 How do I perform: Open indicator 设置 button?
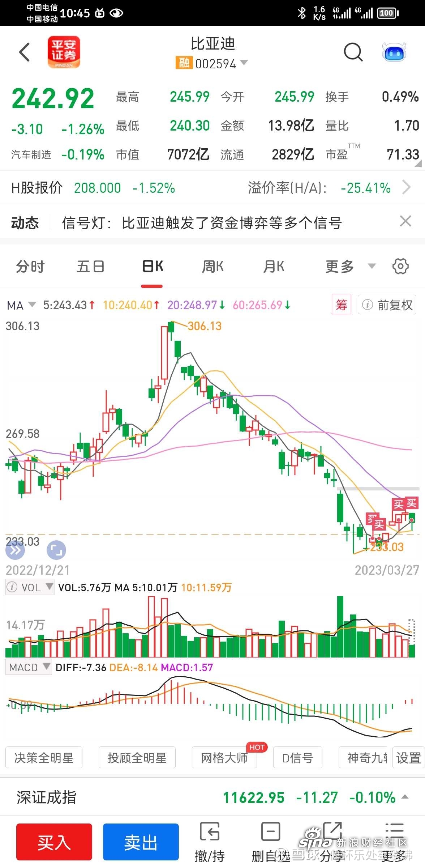tap(408, 757)
